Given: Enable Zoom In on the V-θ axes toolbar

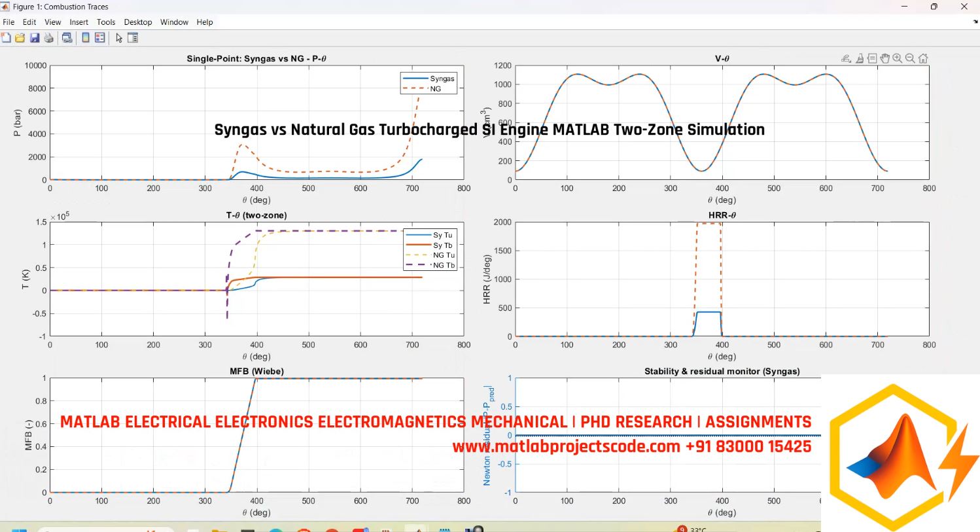Looking at the screenshot, I should tap(897, 58).
